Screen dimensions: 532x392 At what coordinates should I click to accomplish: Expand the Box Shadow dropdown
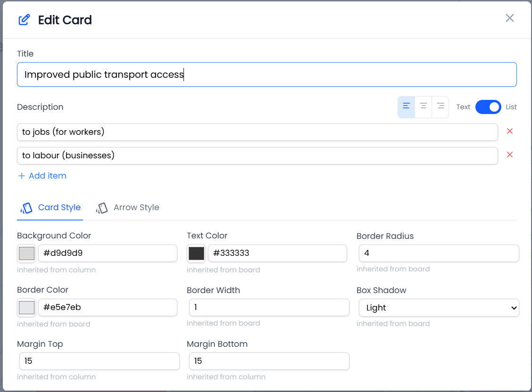pyautogui.click(x=439, y=308)
